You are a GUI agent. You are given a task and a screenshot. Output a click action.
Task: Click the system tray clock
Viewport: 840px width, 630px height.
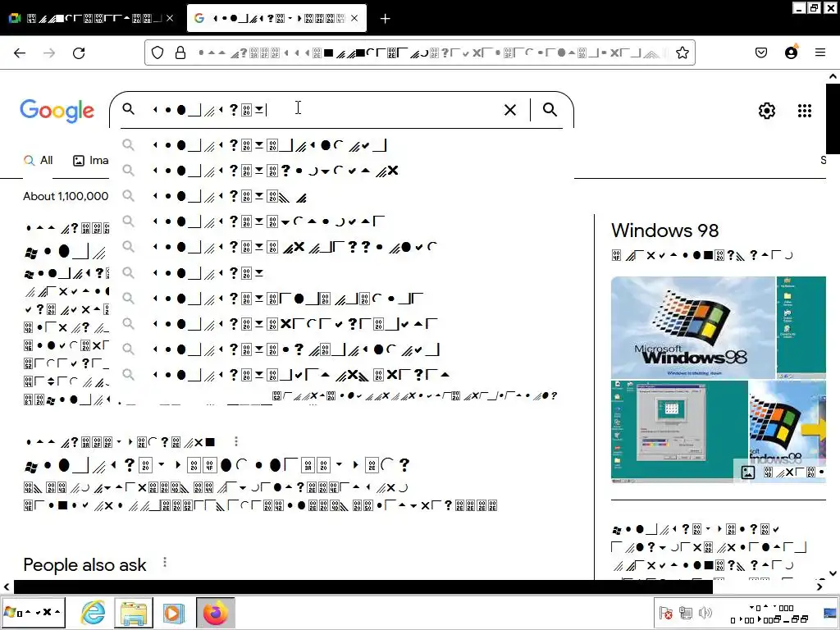click(x=769, y=614)
